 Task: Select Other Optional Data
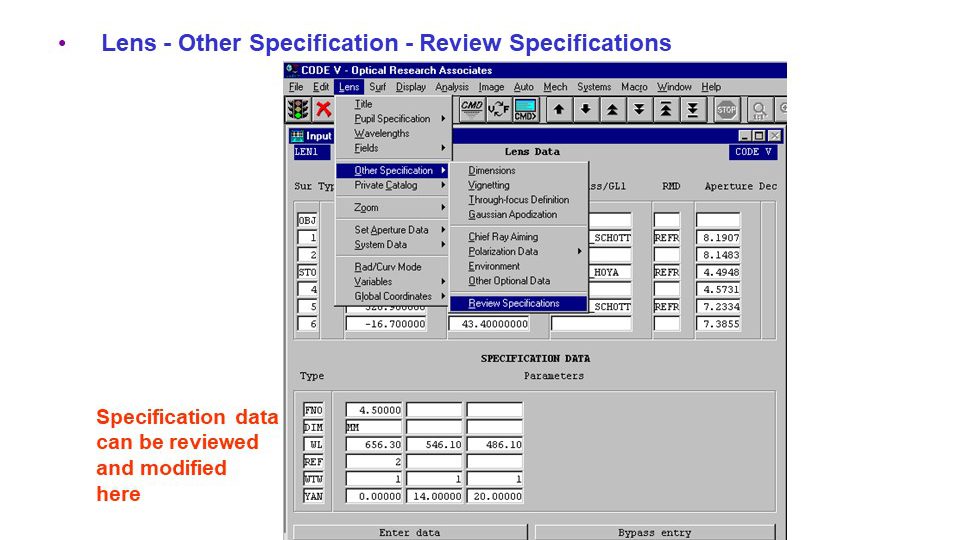pos(519,281)
